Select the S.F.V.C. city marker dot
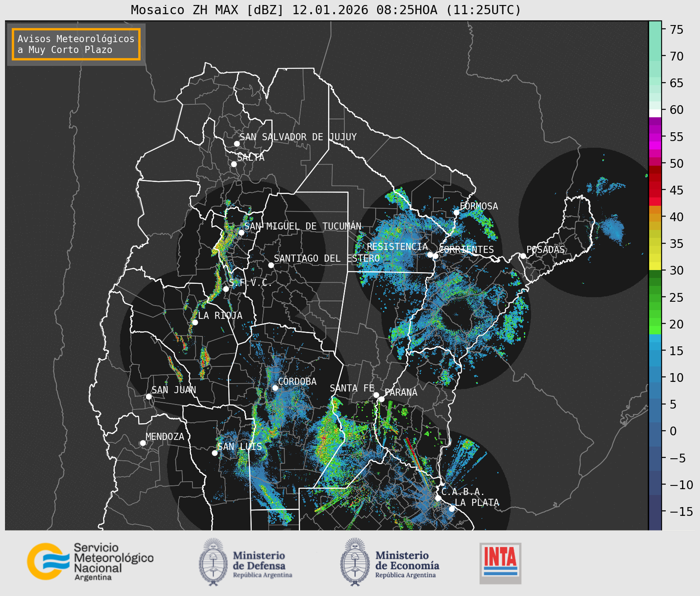Viewport: 700px width, 596px height. point(226,289)
